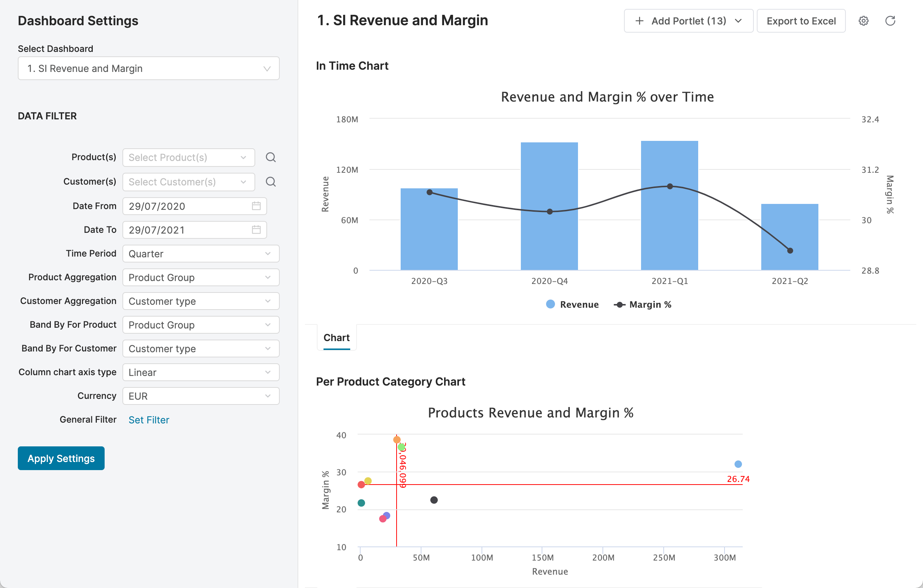Open the Time Period Quarter dropdown
Viewport: 923px width, 588px height.
200,254
